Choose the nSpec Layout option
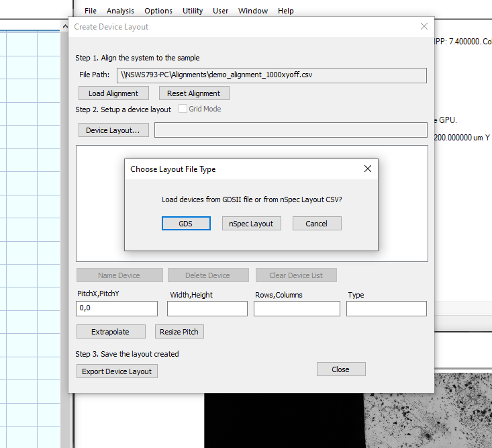 point(251,224)
